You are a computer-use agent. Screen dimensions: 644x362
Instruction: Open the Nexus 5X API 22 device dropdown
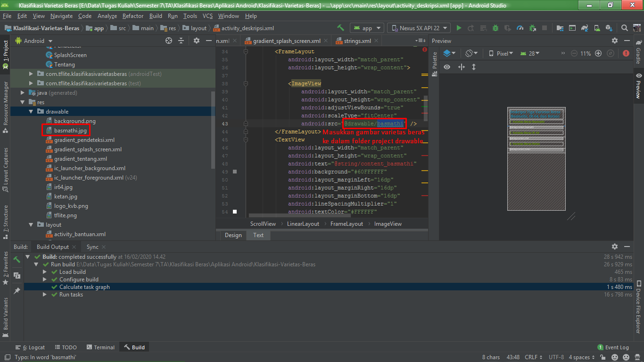point(419,28)
